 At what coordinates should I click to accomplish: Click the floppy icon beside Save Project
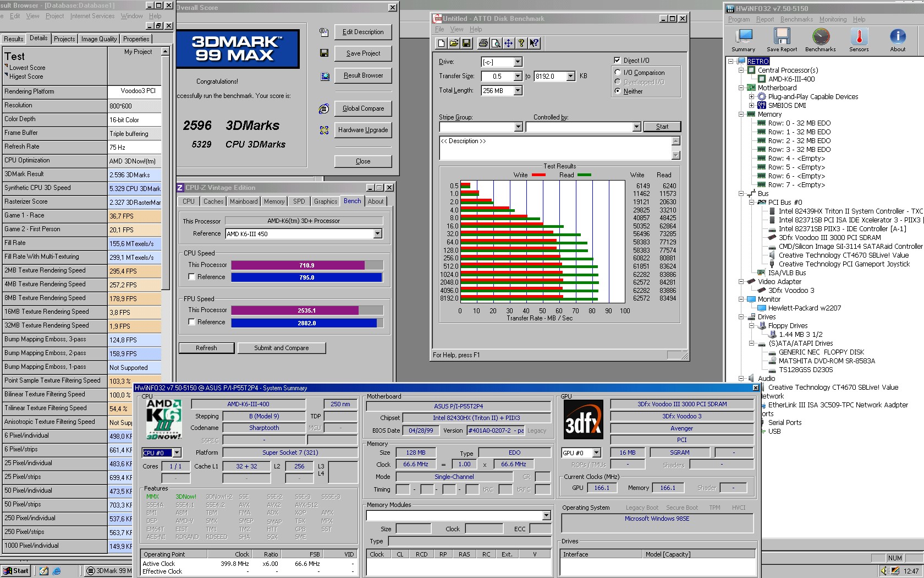pos(324,53)
